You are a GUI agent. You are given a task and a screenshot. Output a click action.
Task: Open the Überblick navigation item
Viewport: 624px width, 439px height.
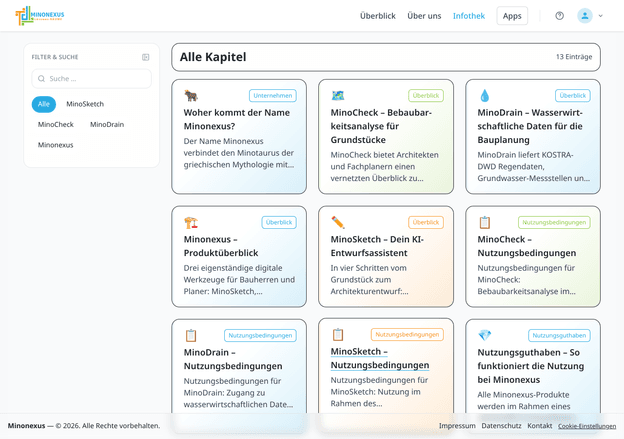pyautogui.click(x=378, y=16)
